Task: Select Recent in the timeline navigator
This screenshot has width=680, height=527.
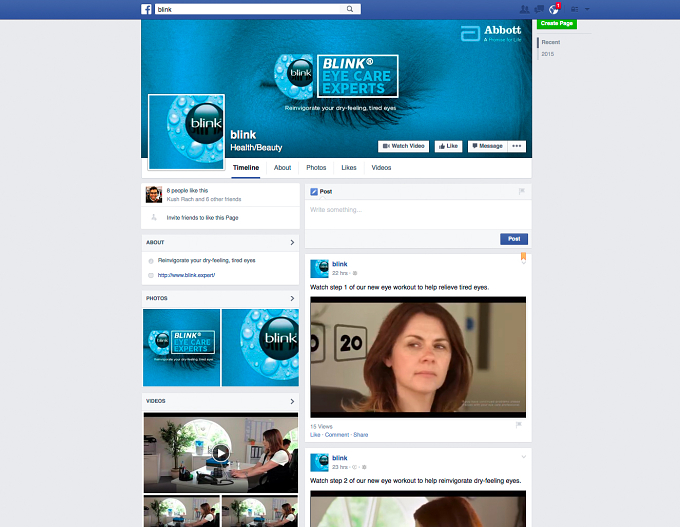Action: click(550, 42)
